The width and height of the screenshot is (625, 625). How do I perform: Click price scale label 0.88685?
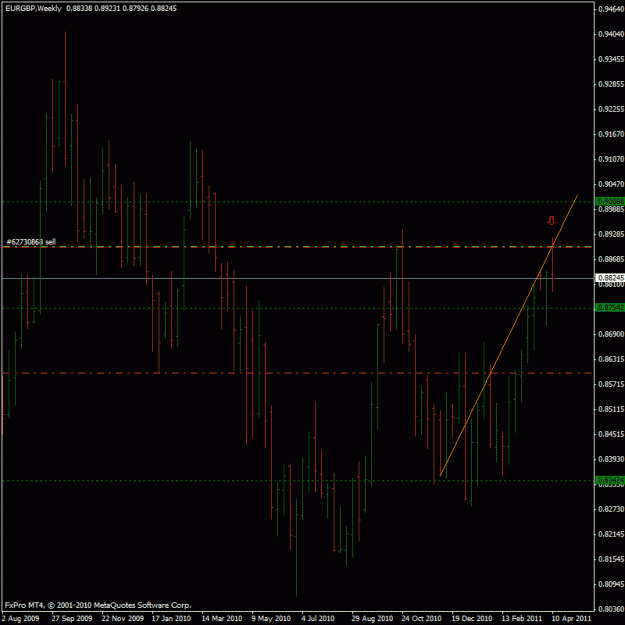pyautogui.click(x=611, y=259)
